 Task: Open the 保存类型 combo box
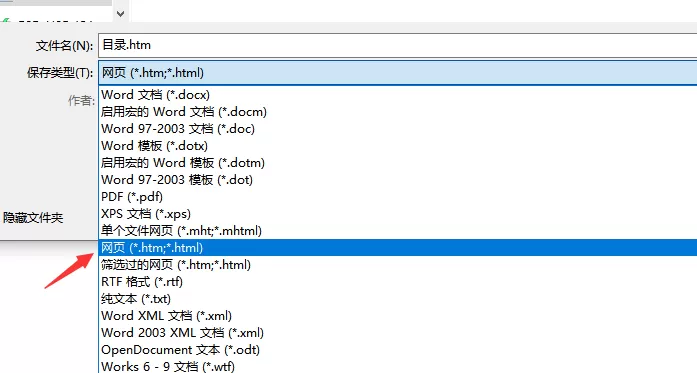click(397, 72)
